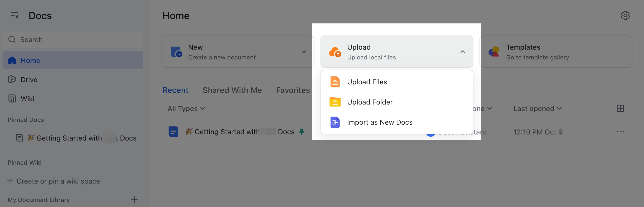Click the Upload Files orange icon

coord(335,82)
